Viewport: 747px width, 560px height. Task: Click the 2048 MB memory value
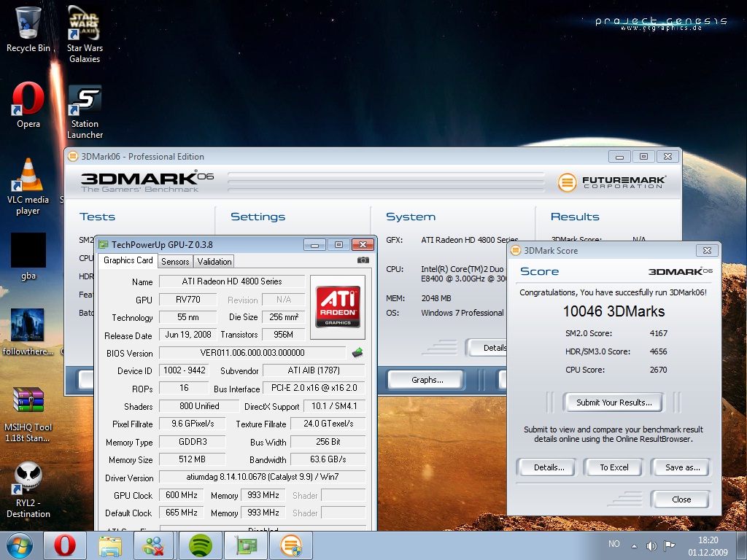point(436,298)
